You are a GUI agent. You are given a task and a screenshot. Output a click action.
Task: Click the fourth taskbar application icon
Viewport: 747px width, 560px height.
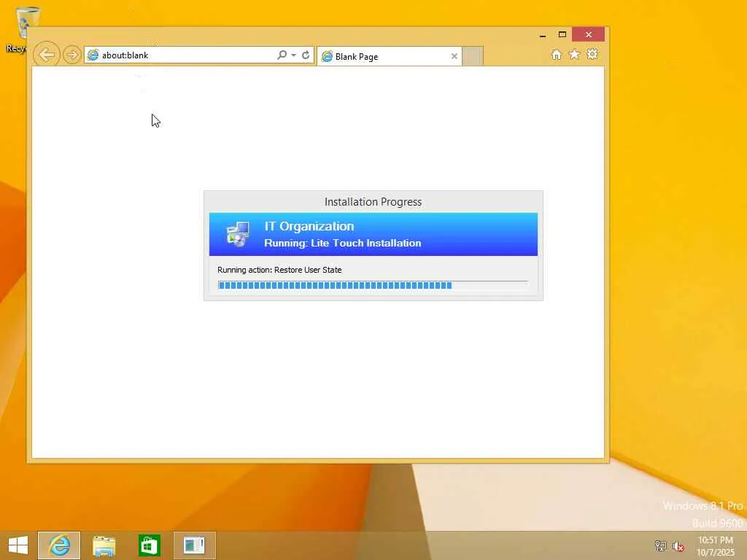194,545
